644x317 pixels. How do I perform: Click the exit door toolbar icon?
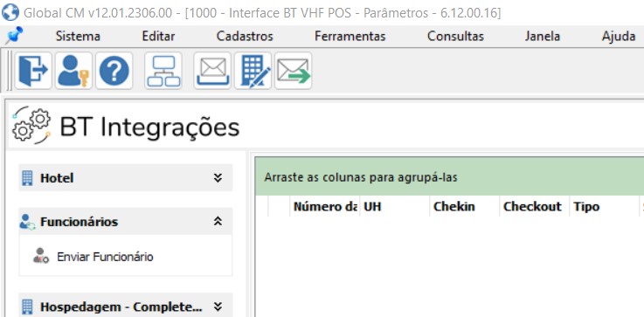(33, 71)
